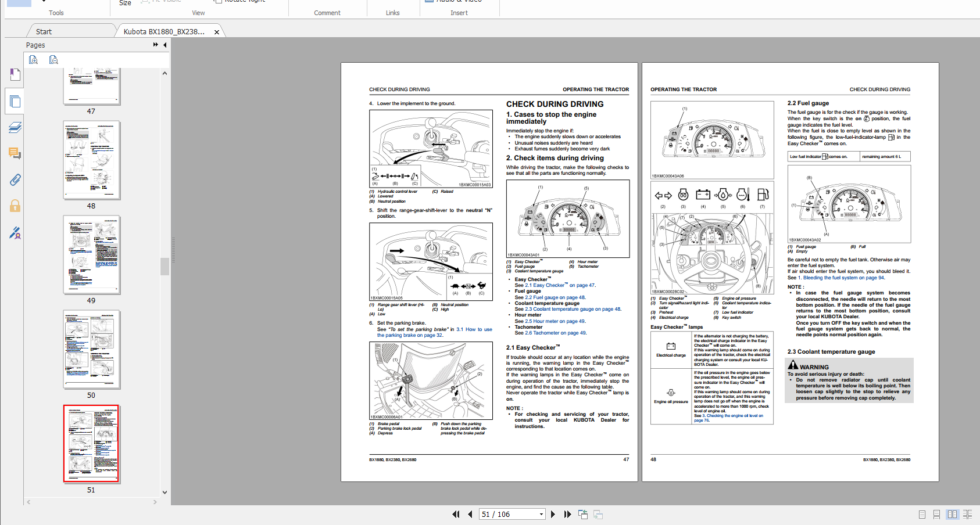Go to the previous page

[470, 514]
